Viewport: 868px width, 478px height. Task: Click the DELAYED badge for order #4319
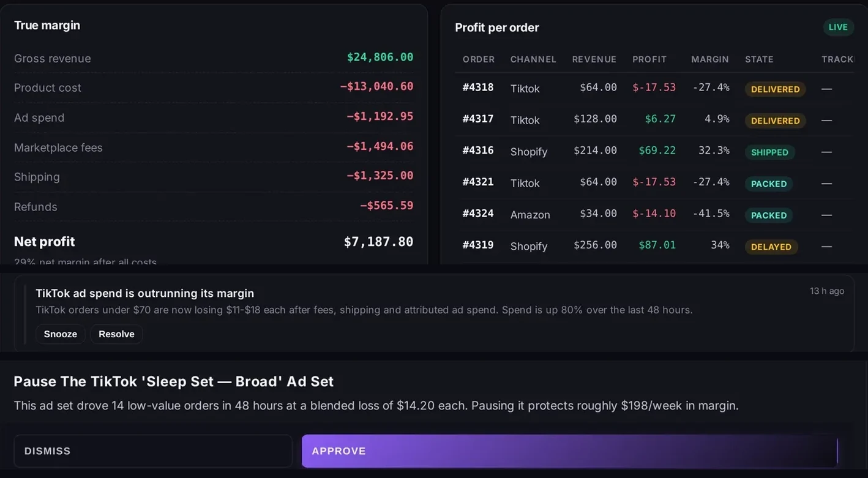771,247
